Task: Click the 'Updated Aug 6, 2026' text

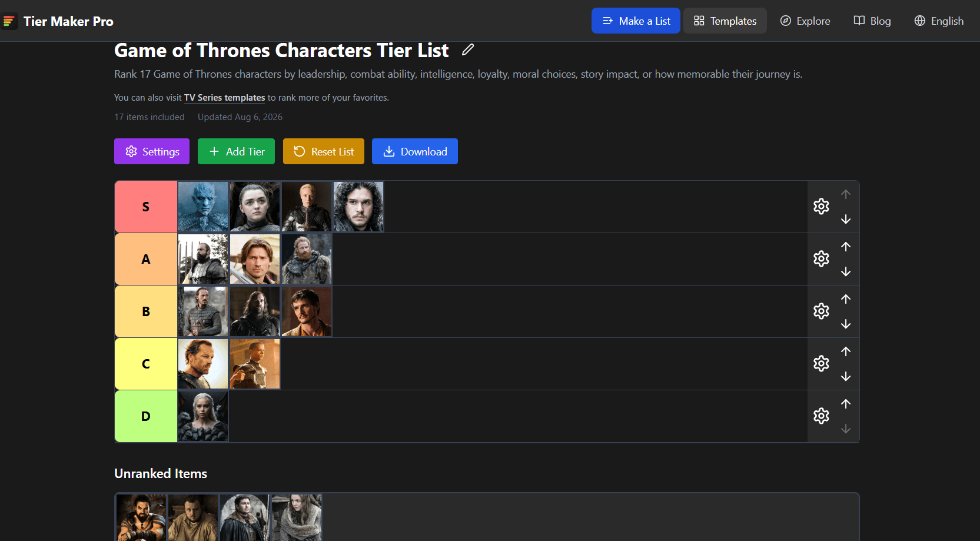Action: (x=240, y=117)
